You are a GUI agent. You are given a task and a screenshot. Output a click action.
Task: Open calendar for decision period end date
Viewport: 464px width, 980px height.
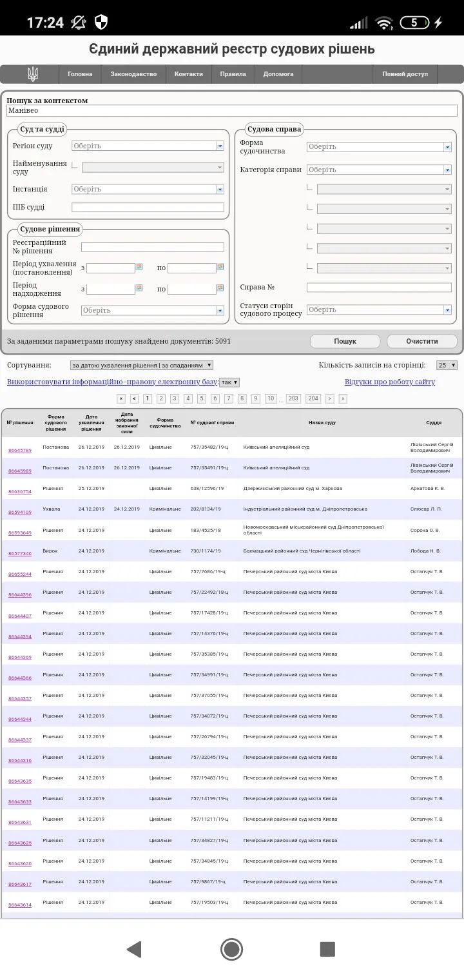(x=220, y=267)
